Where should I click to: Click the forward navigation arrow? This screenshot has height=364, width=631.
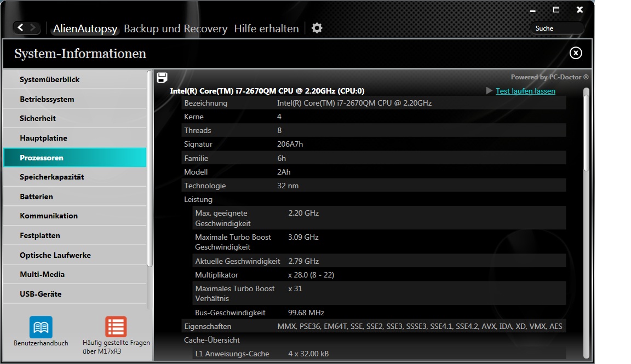click(x=33, y=28)
